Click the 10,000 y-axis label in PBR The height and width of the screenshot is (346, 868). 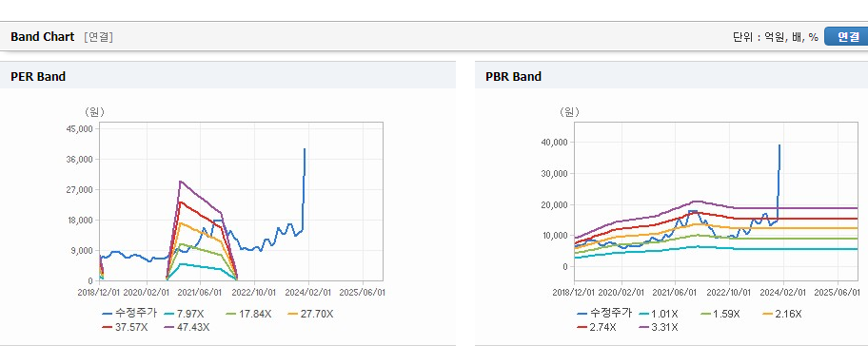[556, 236]
